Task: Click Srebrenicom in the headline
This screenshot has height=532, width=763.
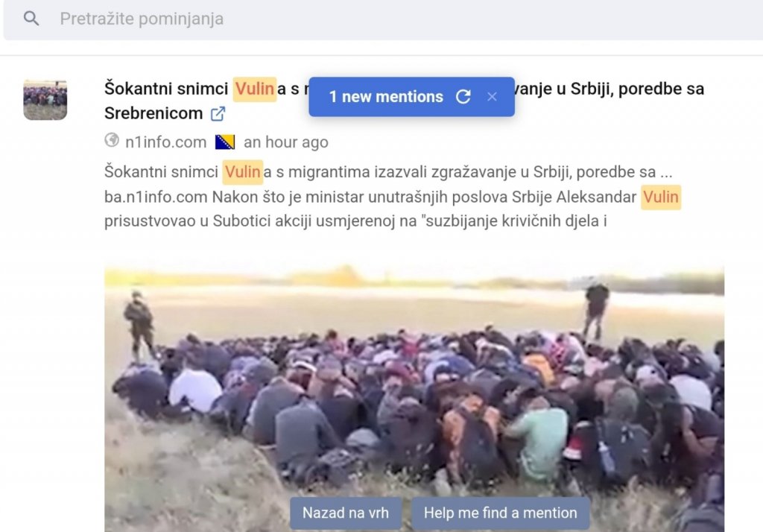Action: [153, 113]
